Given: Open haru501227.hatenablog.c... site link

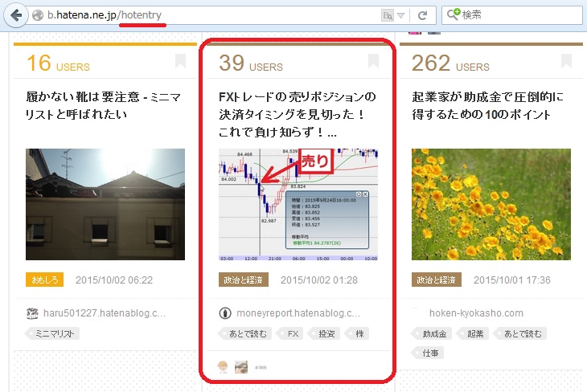Looking at the screenshot, I should point(105,313).
